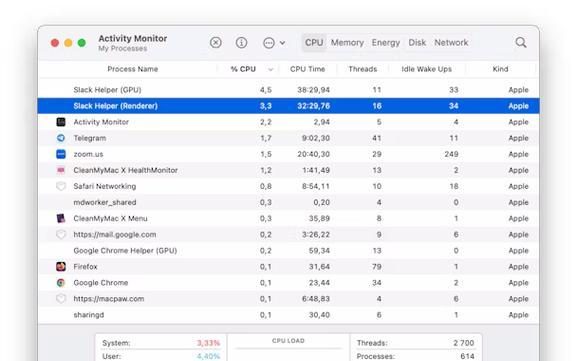Click the Firefox app icon
The width and height of the screenshot is (577, 361).
[x=61, y=266]
